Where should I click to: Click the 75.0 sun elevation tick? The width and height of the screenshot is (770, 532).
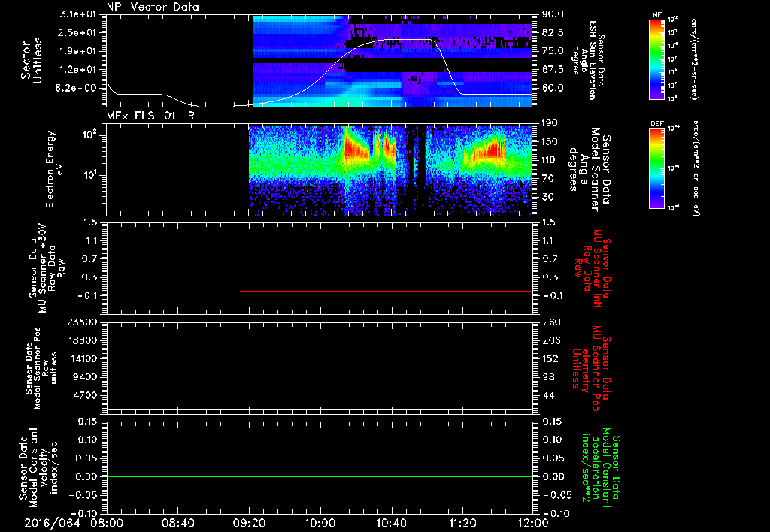(553, 51)
